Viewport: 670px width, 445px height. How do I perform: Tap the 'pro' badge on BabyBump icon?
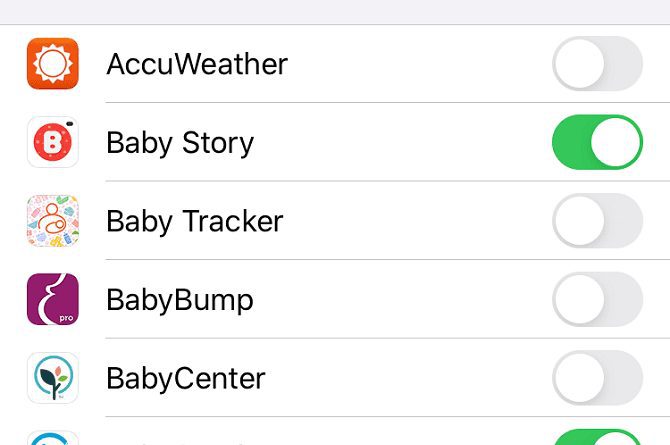tap(66, 318)
